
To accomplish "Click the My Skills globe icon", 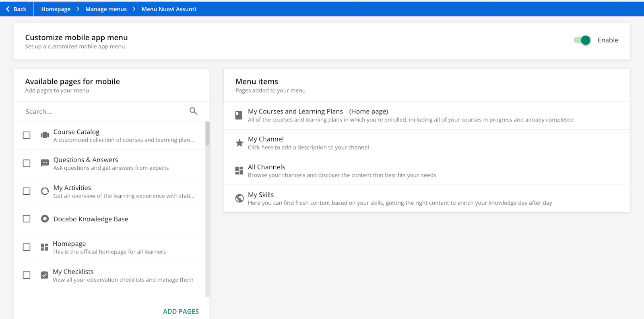I will click(x=239, y=198).
